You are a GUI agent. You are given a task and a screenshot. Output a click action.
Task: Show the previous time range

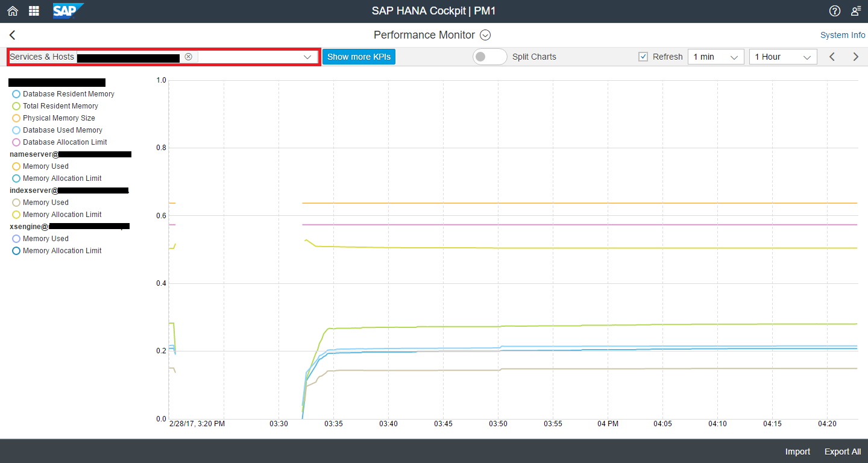832,57
